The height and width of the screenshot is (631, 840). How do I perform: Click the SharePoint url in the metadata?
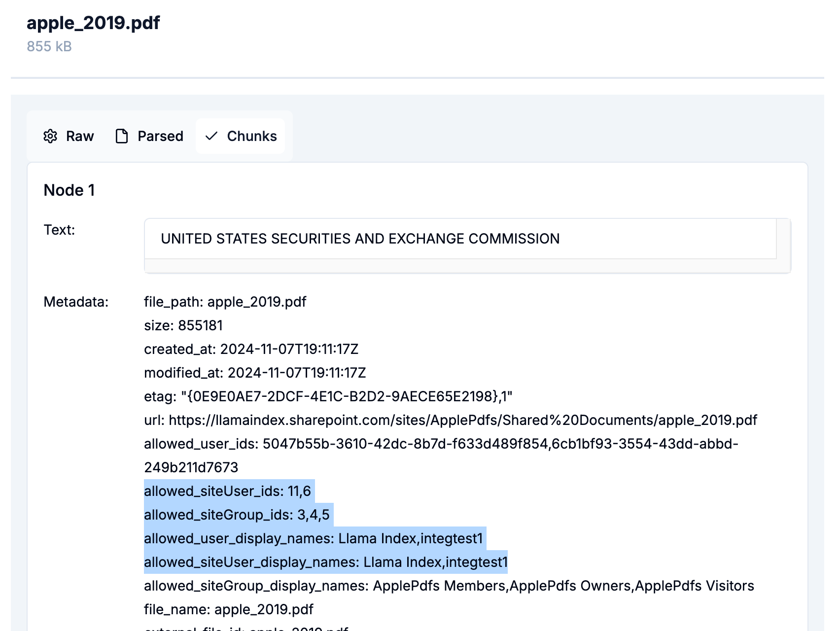pos(462,420)
